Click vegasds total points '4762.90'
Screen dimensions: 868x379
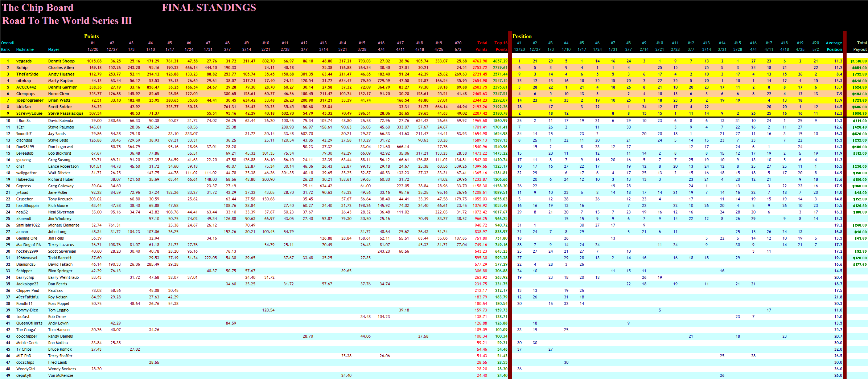480,61
